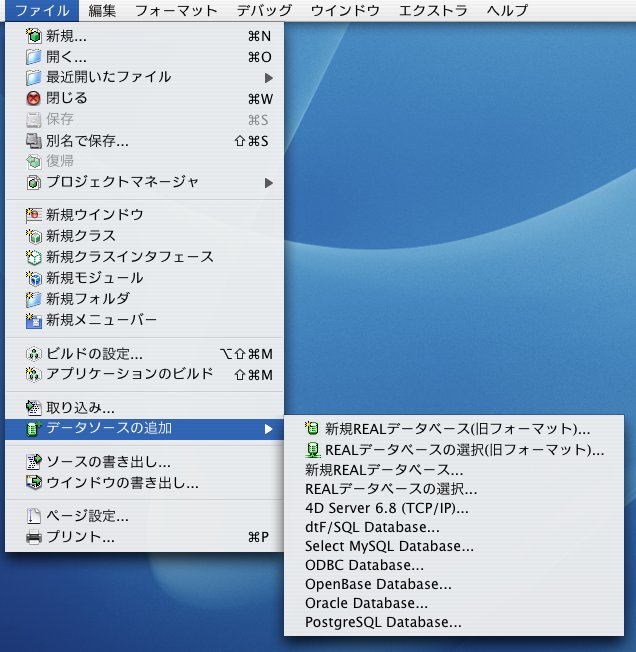Click the ⌘W shortcut beside 閉じる

point(261,99)
